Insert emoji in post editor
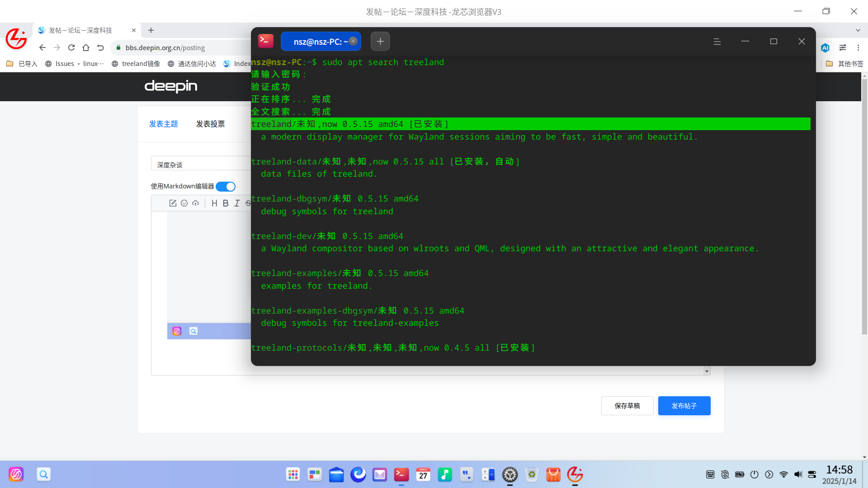Screen dimensions: 868x488 click(x=184, y=203)
